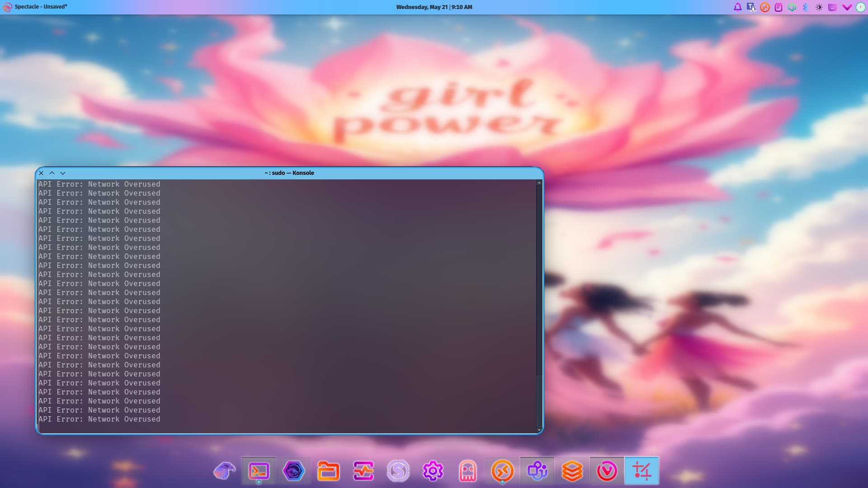Open audio volume tray icon

(792, 7)
